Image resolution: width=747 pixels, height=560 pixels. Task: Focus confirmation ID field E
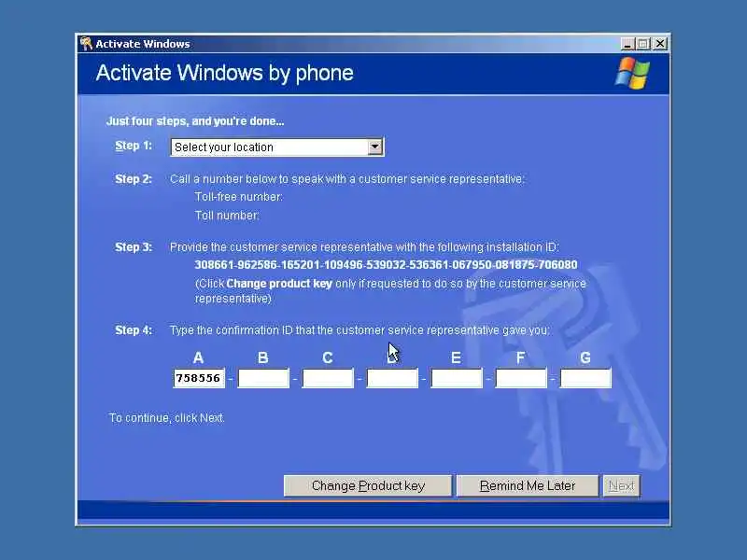click(457, 378)
